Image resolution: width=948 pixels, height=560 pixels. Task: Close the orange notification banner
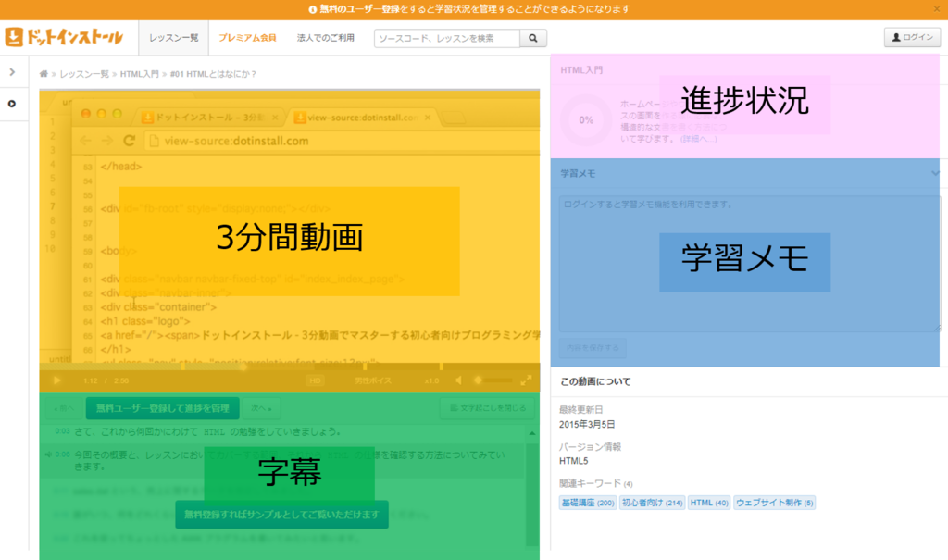coord(937,9)
